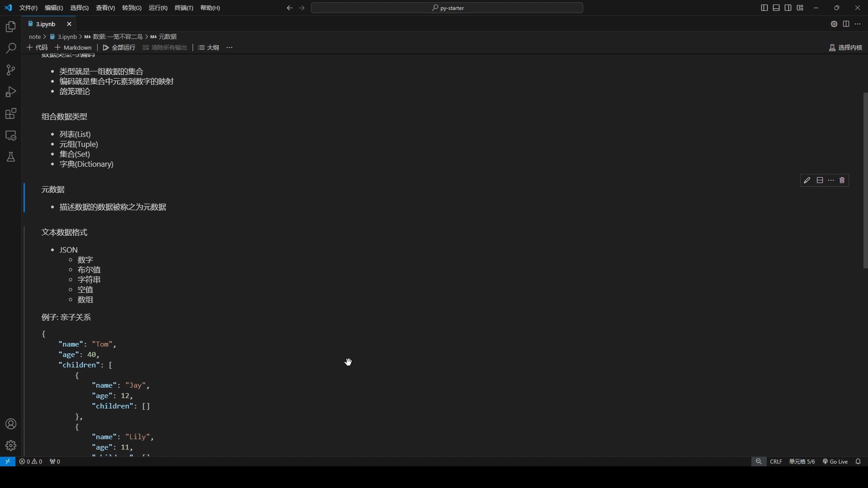868x488 pixels.
Task: Clear all outputs with 清除所有输出
Action: [165, 47]
